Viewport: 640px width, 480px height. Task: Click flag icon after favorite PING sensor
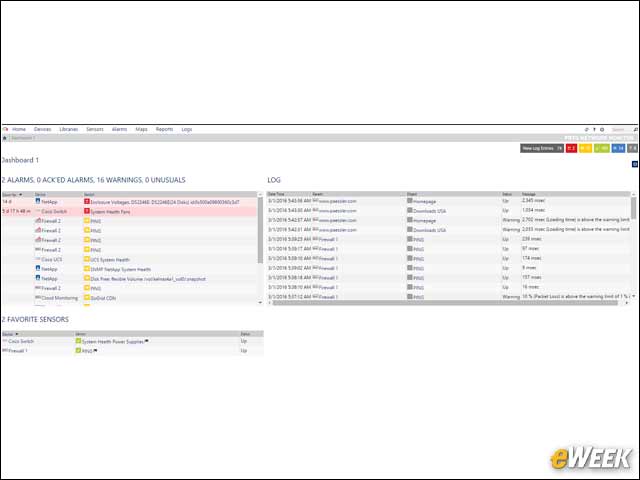coord(96,351)
